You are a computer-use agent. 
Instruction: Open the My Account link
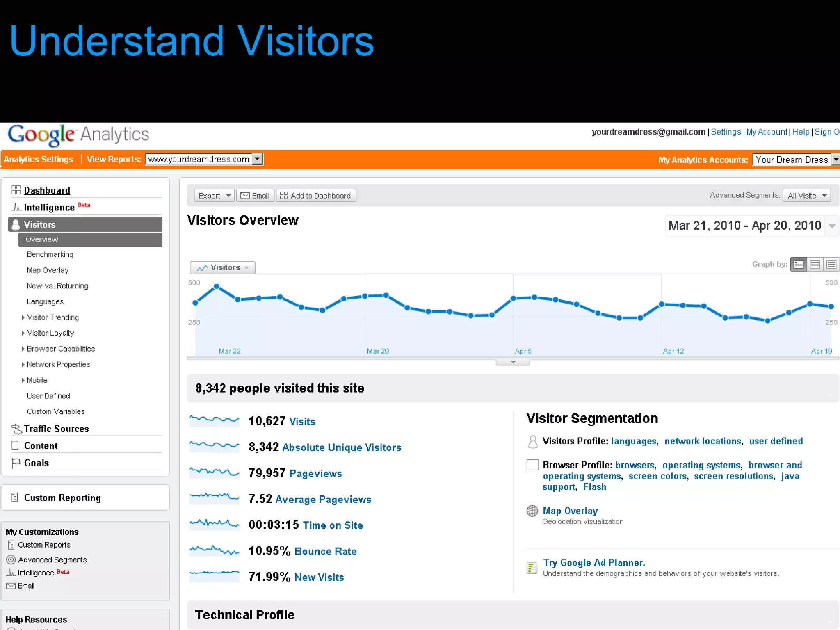[767, 132]
